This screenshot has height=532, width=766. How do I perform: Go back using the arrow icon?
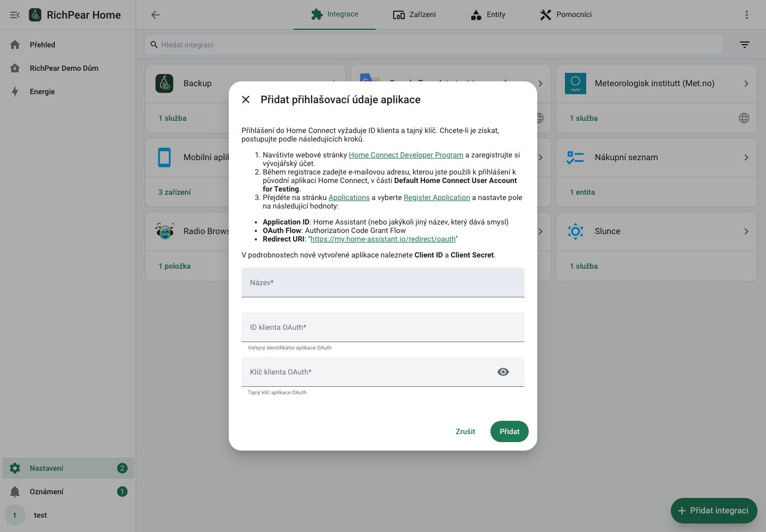[x=155, y=15]
